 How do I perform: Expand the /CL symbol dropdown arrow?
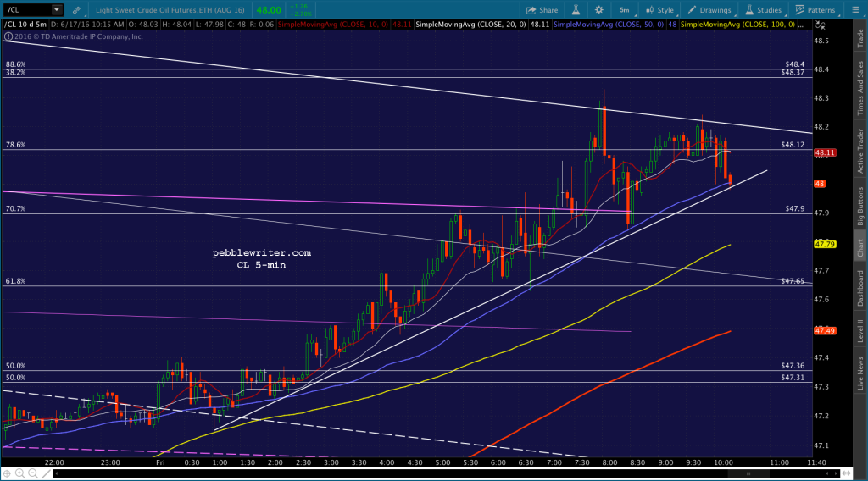[x=57, y=9]
